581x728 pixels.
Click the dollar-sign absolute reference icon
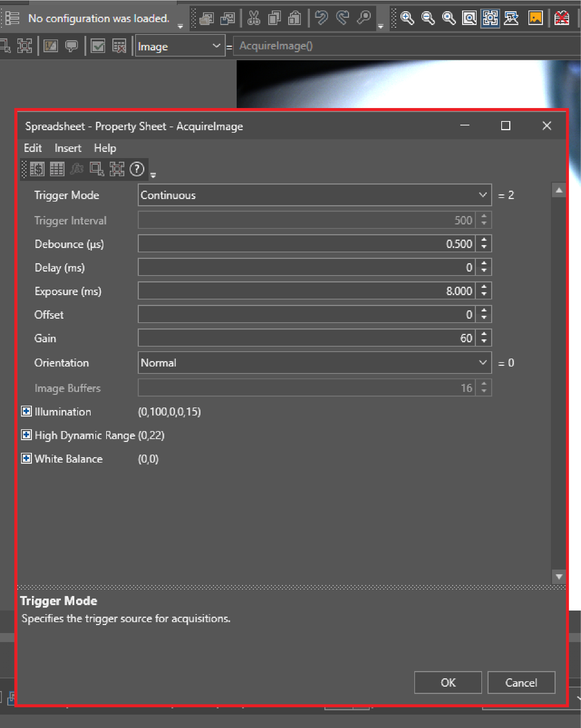[x=37, y=169]
